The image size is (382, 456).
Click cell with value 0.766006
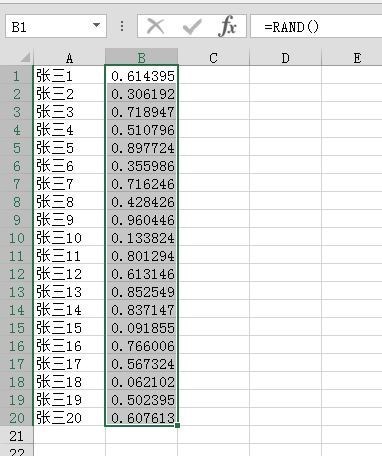coord(142,346)
